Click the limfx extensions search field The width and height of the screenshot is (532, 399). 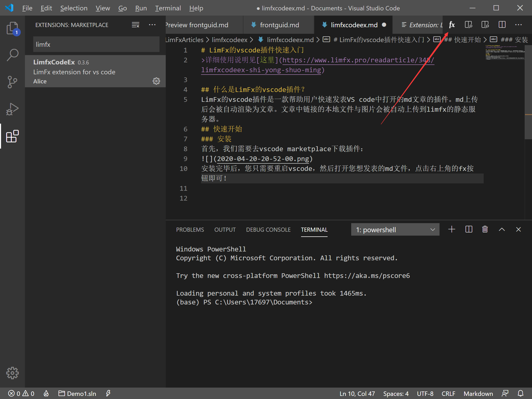click(96, 44)
